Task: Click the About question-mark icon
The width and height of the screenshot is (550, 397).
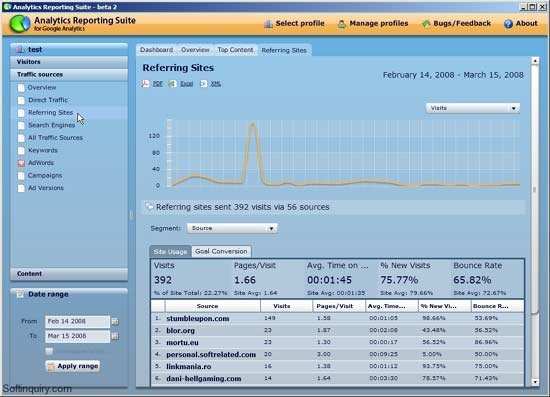Action: click(x=508, y=24)
